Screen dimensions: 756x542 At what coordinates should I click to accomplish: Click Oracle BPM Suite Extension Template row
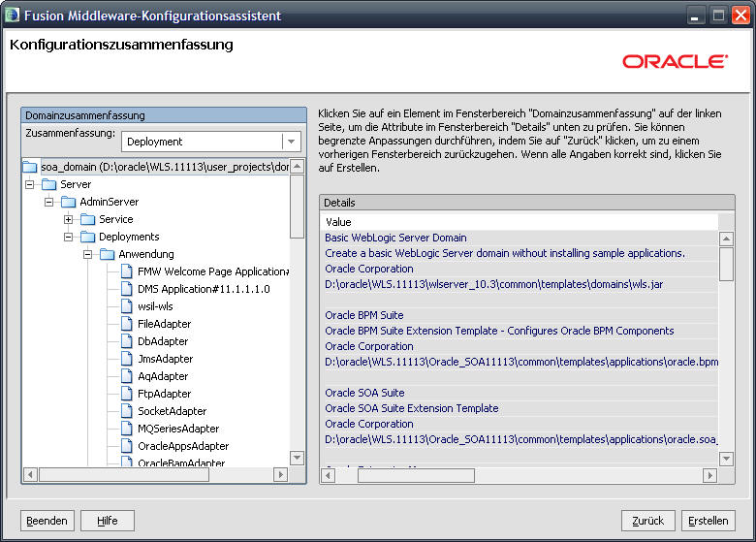(520, 331)
